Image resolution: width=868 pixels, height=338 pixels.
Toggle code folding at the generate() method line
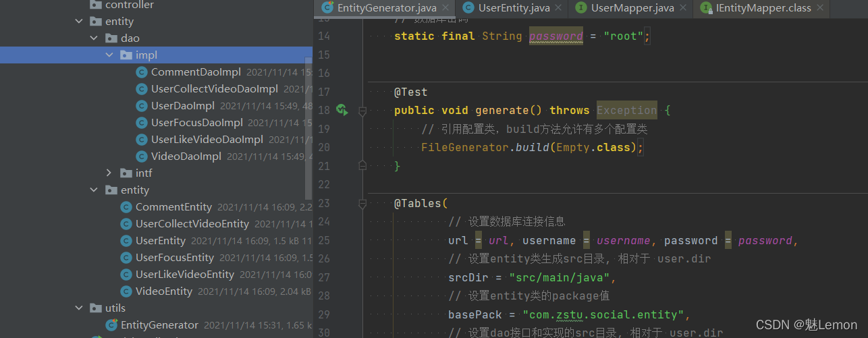(362, 111)
